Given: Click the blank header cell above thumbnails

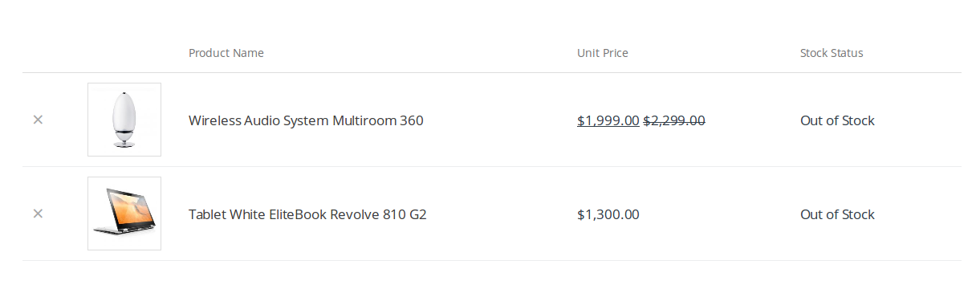Looking at the screenshot, I should pos(124,53).
